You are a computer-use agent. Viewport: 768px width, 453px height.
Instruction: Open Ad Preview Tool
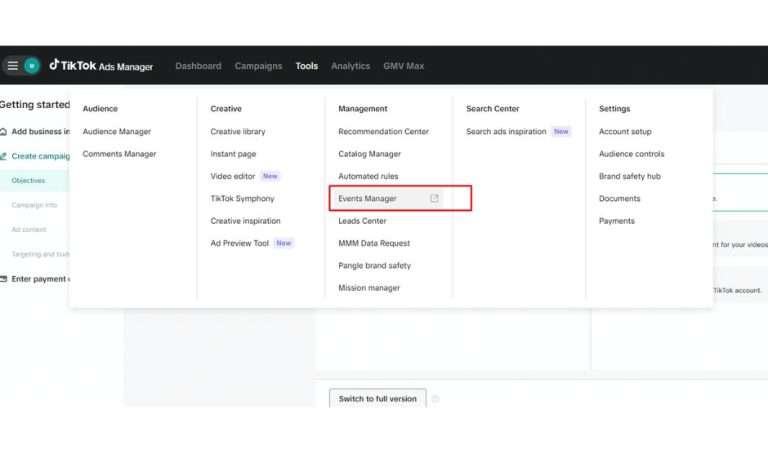(240, 243)
